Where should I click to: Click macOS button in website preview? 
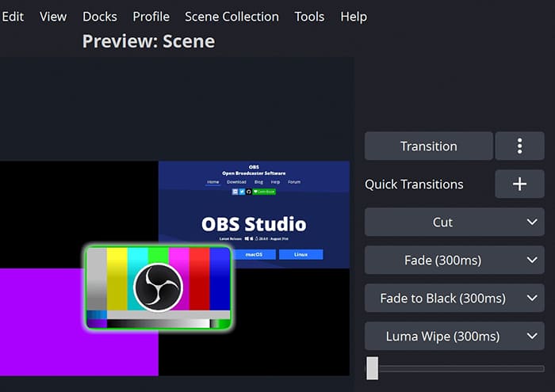(x=254, y=254)
